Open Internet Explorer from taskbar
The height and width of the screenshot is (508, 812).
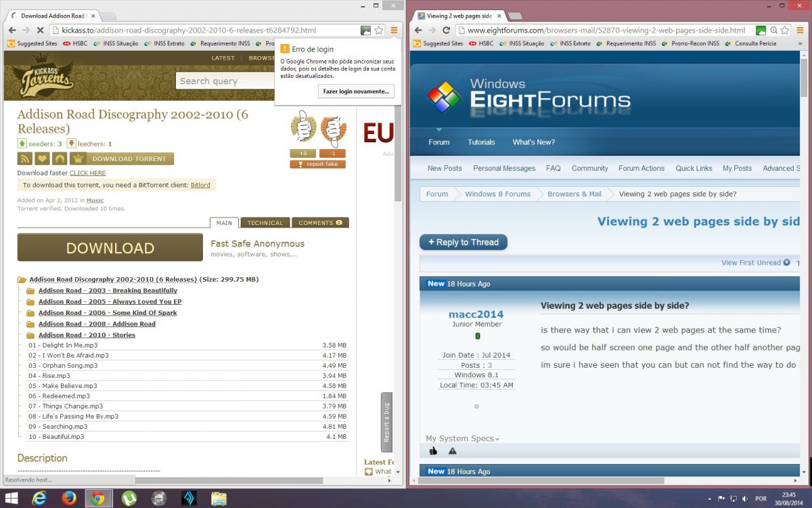(x=40, y=499)
